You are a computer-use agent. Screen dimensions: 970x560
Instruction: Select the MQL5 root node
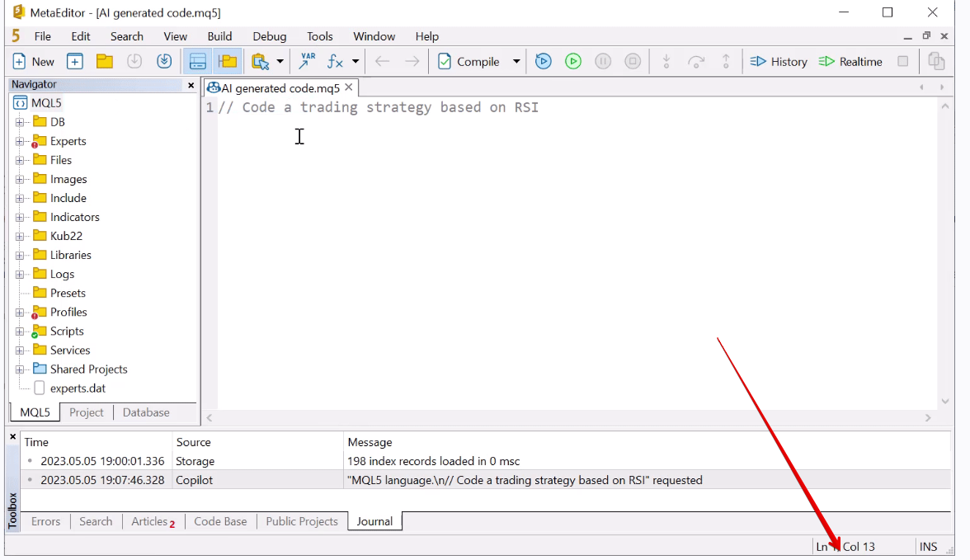point(46,103)
